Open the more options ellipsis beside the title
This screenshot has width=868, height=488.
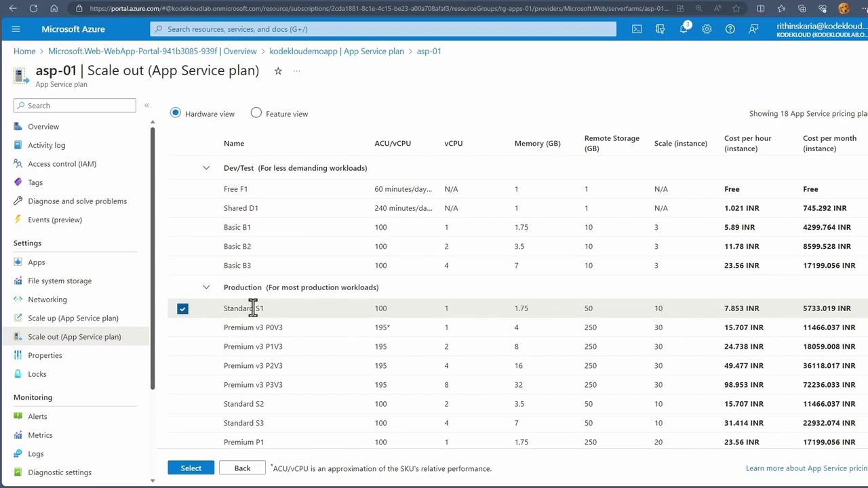(296, 70)
